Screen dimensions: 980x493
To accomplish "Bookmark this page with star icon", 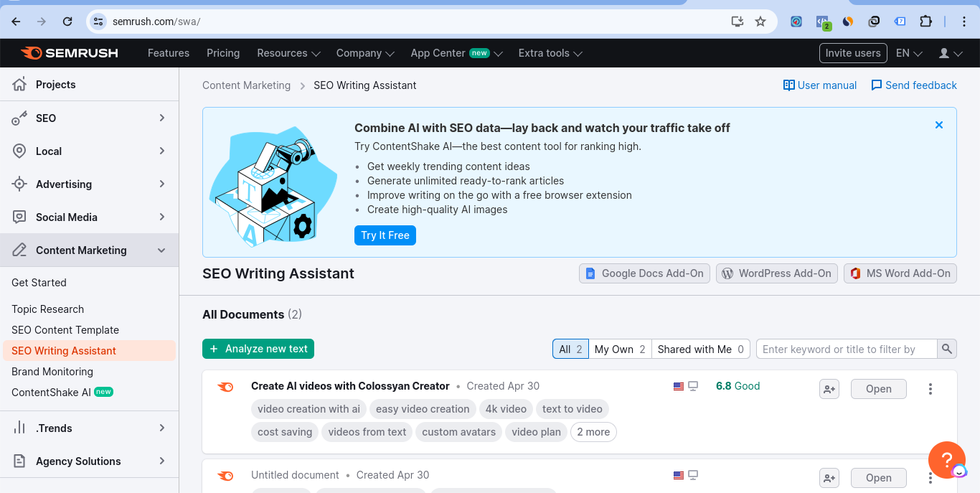I will click(x=760, y=22).
